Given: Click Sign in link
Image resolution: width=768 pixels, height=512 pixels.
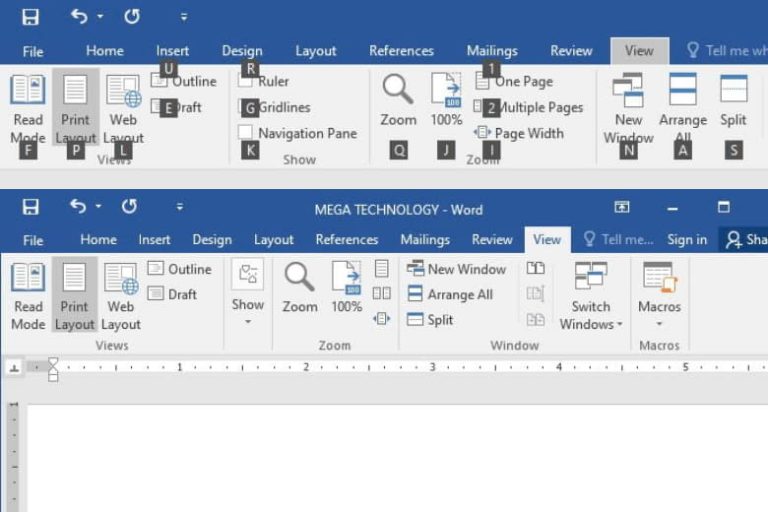Looking at the screenshot, I should (x=687, y=240).
